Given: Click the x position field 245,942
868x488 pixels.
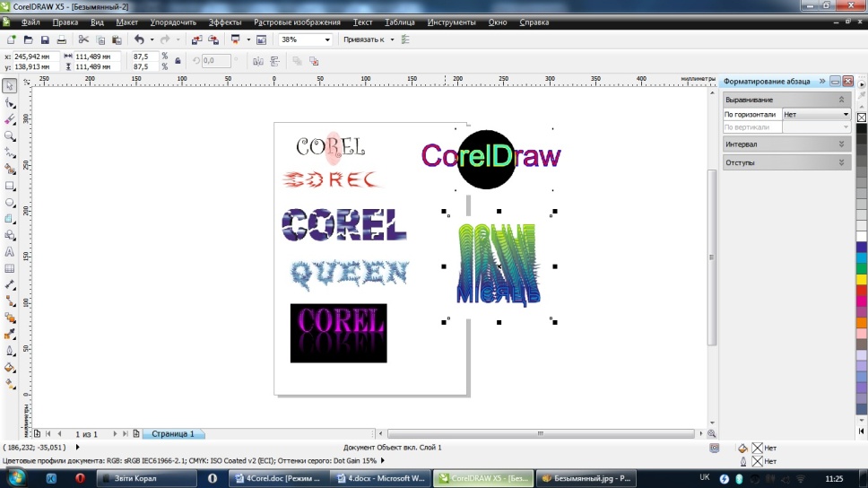Looking at the screenshot, I should [35, 57].
